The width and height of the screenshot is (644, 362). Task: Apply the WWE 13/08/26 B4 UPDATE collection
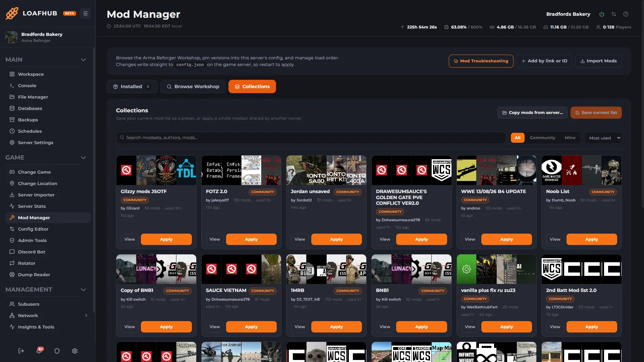[506, 239]
